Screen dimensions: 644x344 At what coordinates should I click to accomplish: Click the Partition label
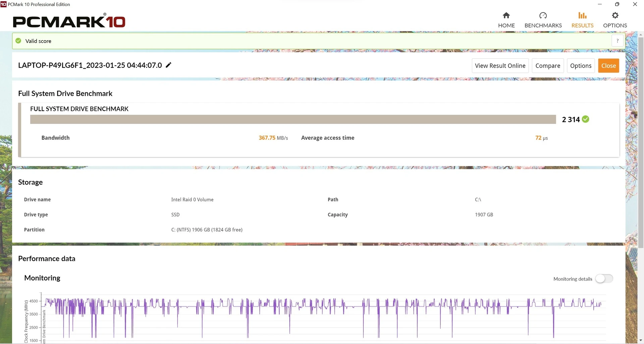point(34,230)
